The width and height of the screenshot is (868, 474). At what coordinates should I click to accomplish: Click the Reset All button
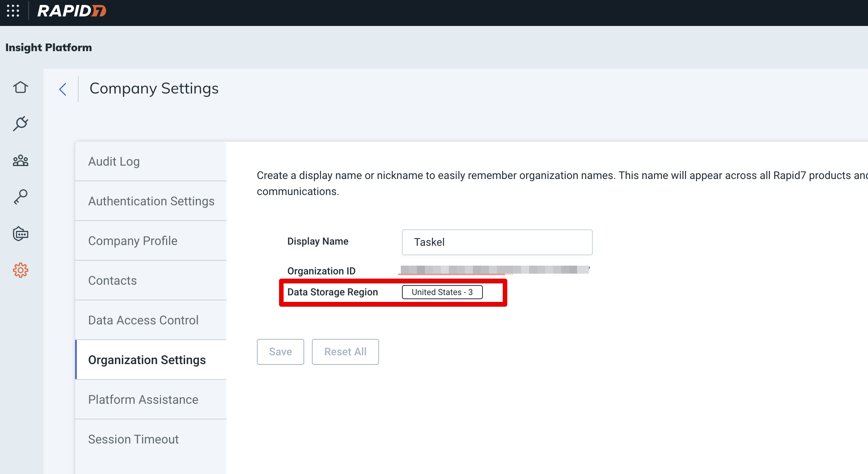pyautogui.click(x=345, y=352)
